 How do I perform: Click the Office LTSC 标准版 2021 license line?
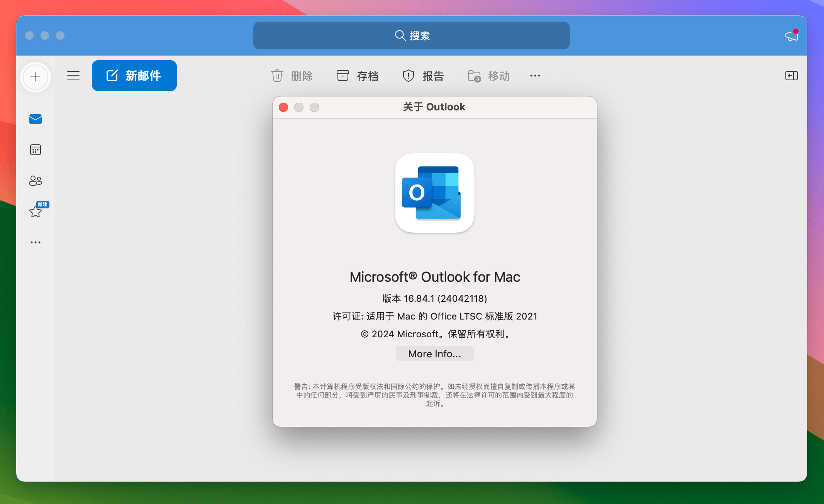pos(435,316)
